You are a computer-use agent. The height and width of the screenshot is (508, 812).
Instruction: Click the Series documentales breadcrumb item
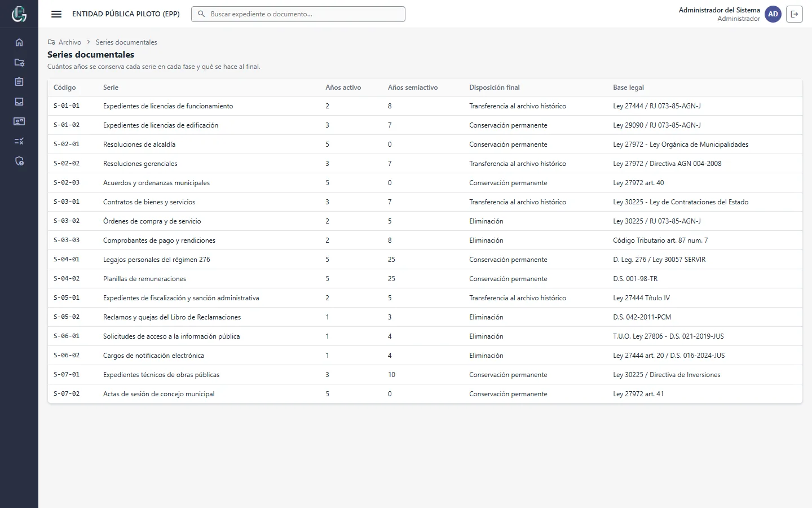pos(126,42)
